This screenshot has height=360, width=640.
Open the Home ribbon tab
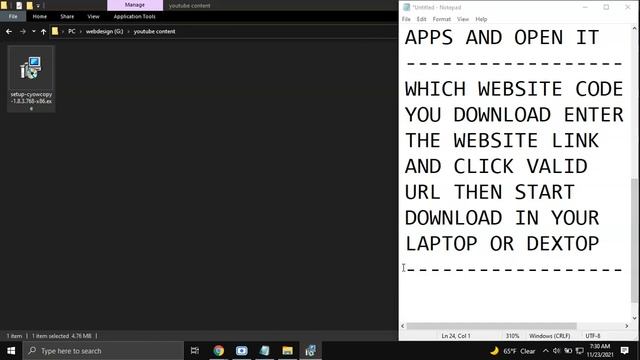[40, 16]
